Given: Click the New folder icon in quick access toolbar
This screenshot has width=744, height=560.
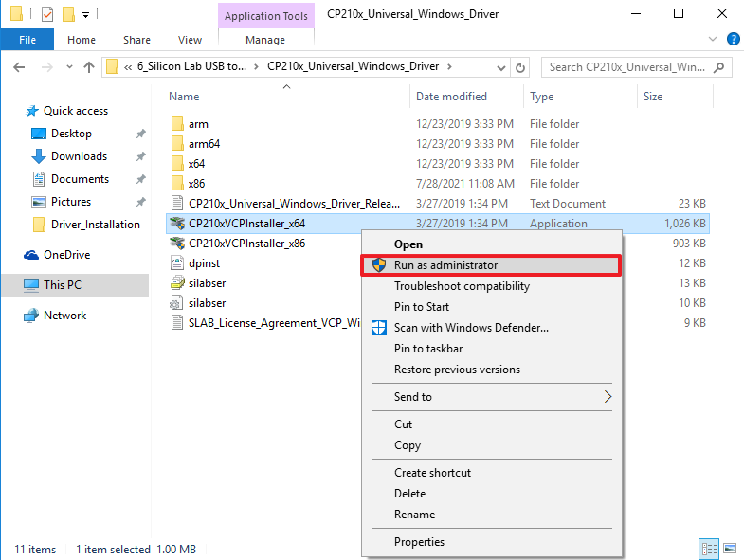Looking at the screenshot, I should click(69, 14).
